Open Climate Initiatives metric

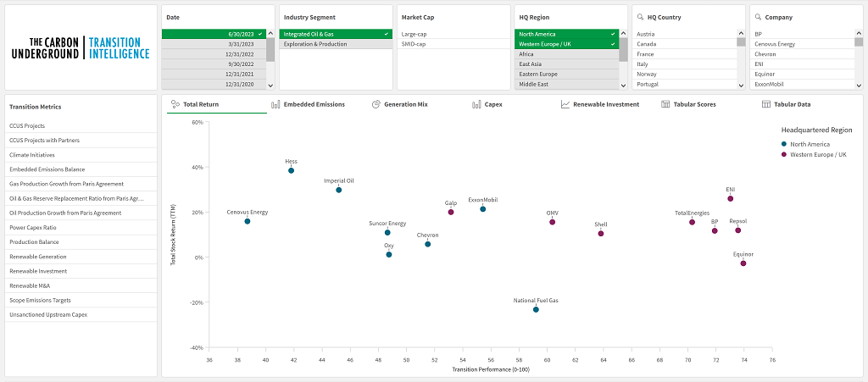pos(81,155)
